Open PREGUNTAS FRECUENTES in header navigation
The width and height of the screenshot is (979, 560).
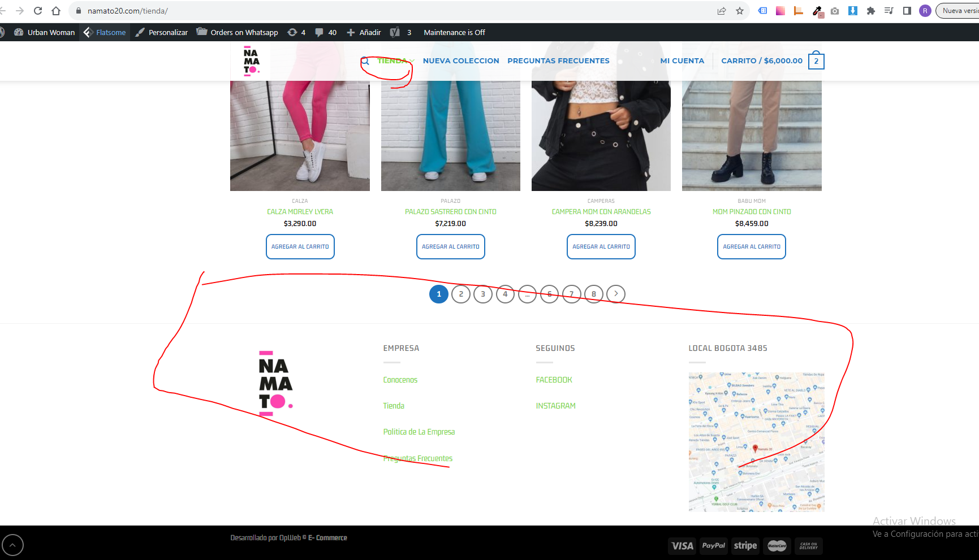point(558,61)
